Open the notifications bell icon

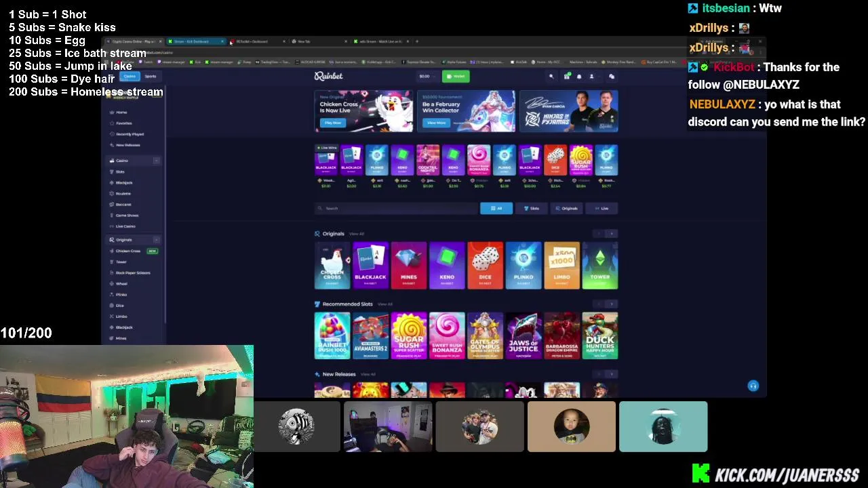(579, 77)
